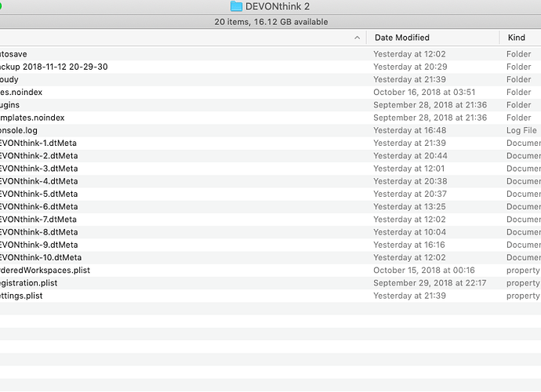Select the DEVONthink-6.dtMeta file
This screenshot has width=541, height=392.
[270, 207]
